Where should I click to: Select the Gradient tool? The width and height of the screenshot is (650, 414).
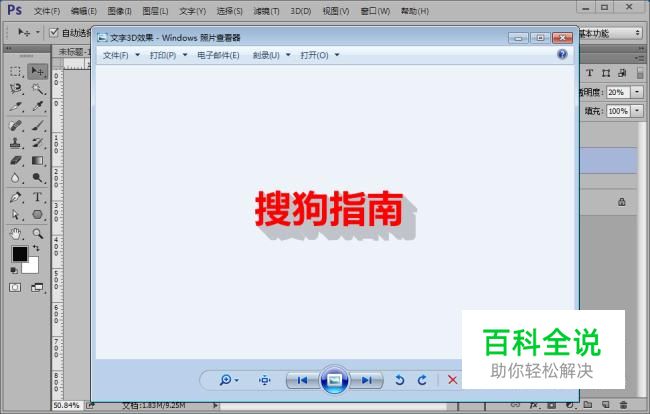37,160
